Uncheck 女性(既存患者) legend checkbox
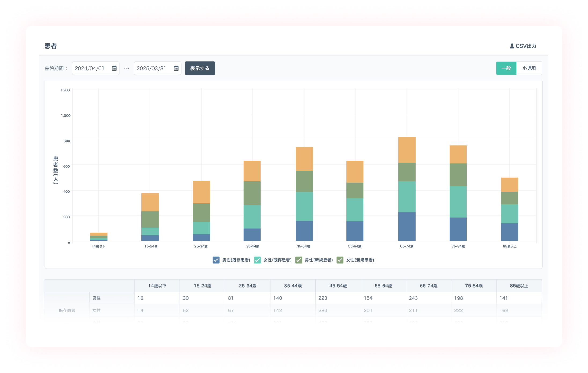Image resolution: width=588 pixels, height=373 pixels. 257,260
